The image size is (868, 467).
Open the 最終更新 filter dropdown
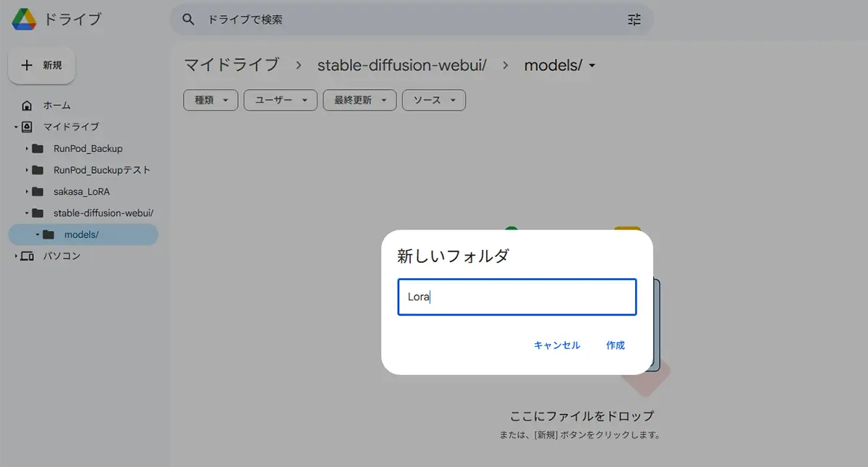click(x=359, y=101)
